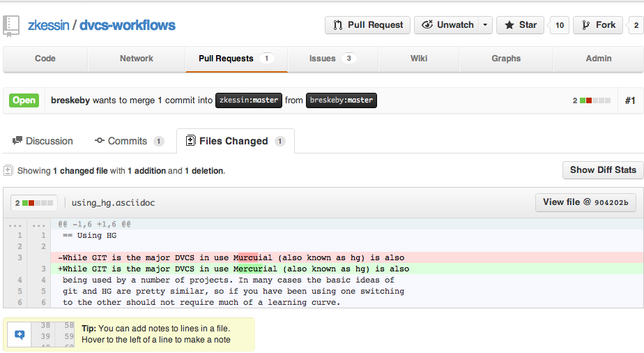Click the breskeby:master branch label

point(342,100)
